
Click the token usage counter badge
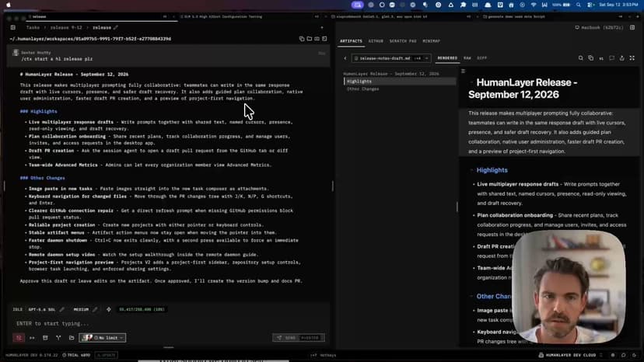coord(142,309)
